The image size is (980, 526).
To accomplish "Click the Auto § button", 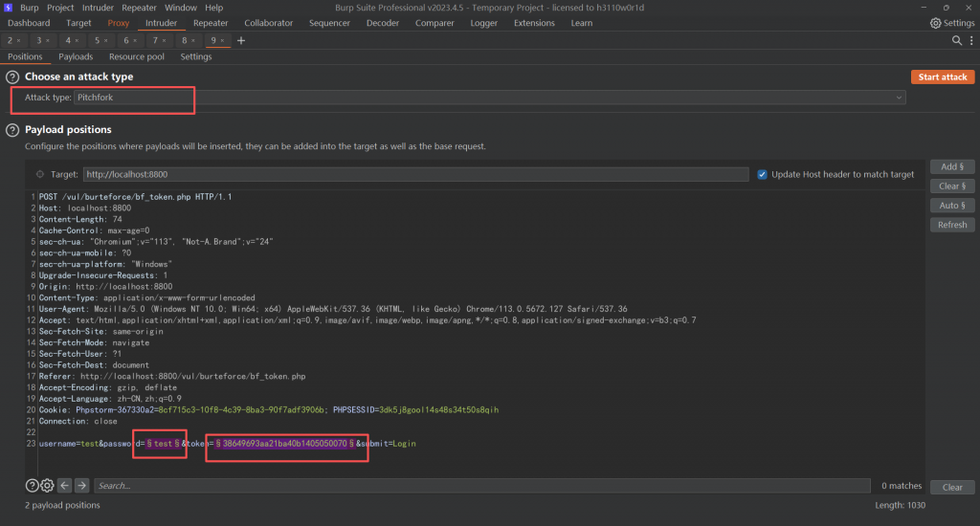I will click(951, 206).
